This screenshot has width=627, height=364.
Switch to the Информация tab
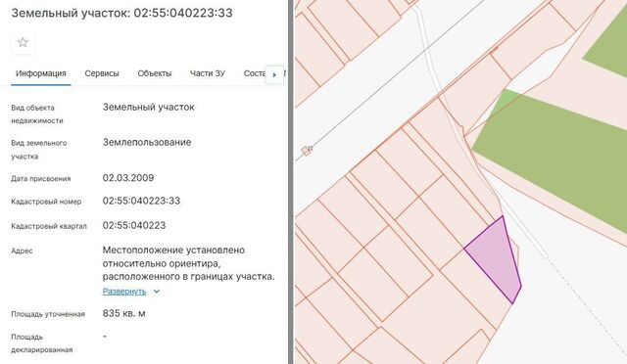(x=41, y=73)
